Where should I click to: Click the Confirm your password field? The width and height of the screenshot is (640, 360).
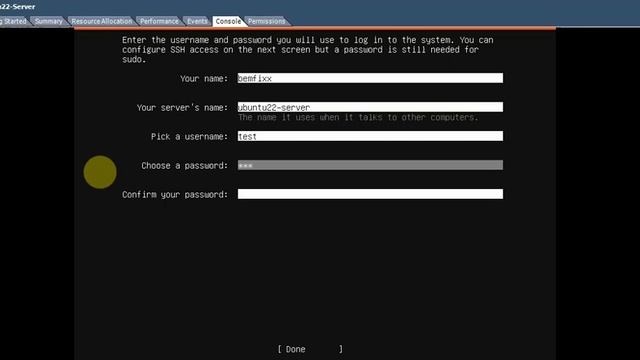370,194
